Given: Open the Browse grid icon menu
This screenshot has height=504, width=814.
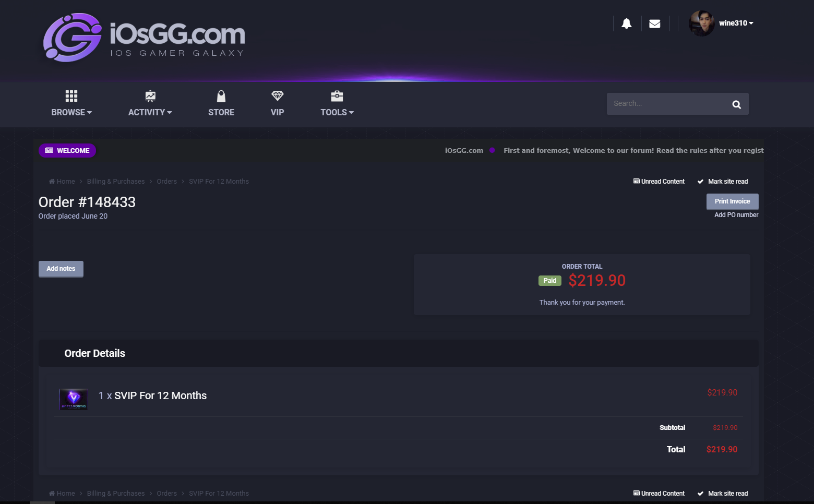Looking at the screenshot, I should 71,95.
